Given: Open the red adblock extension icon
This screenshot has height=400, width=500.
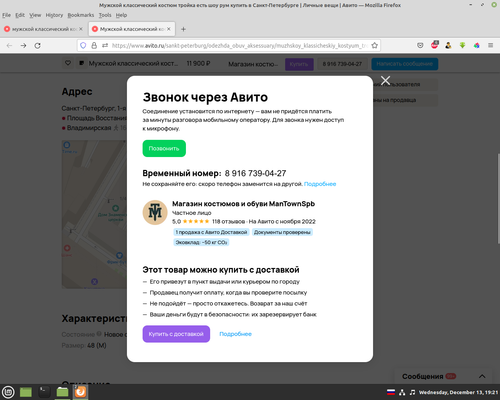Looking at the screenshot, I should pos(434,45).
